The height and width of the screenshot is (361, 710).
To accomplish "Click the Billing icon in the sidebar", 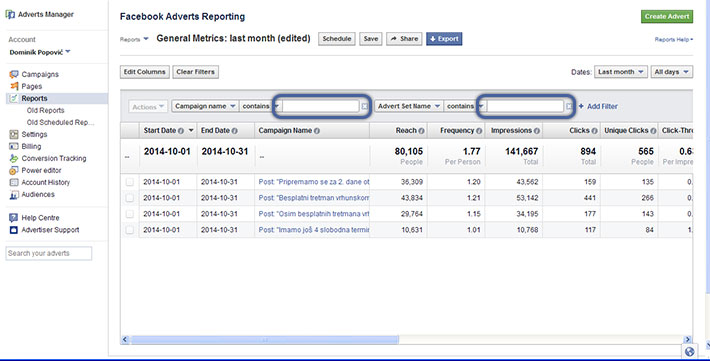I will pyautogui.click(x=14, y=146).
